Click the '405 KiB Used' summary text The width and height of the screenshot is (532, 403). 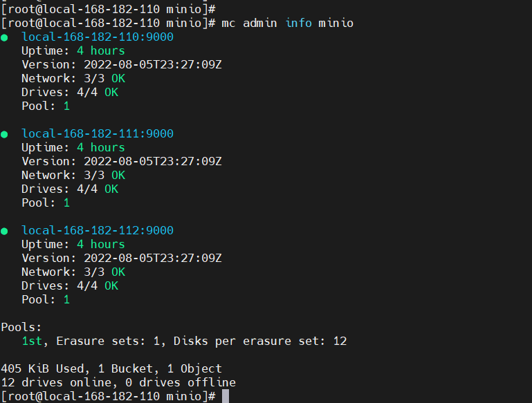[x=44, y=368]
